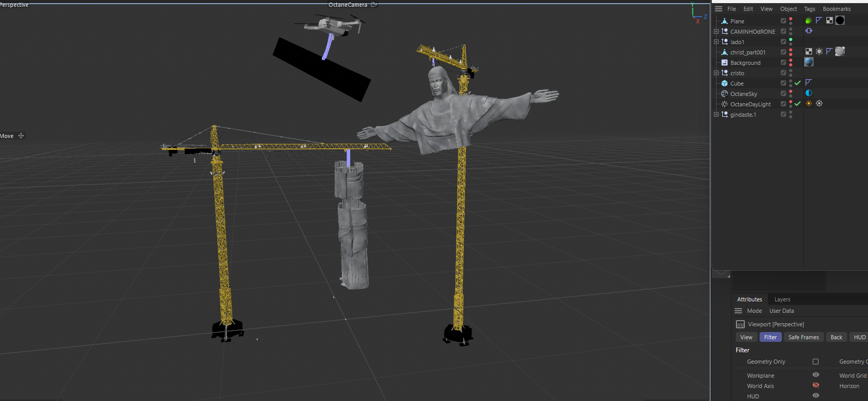Open the Tags menu in Object Manager
The height and width of the screenshot is (401, 868).
810,9
